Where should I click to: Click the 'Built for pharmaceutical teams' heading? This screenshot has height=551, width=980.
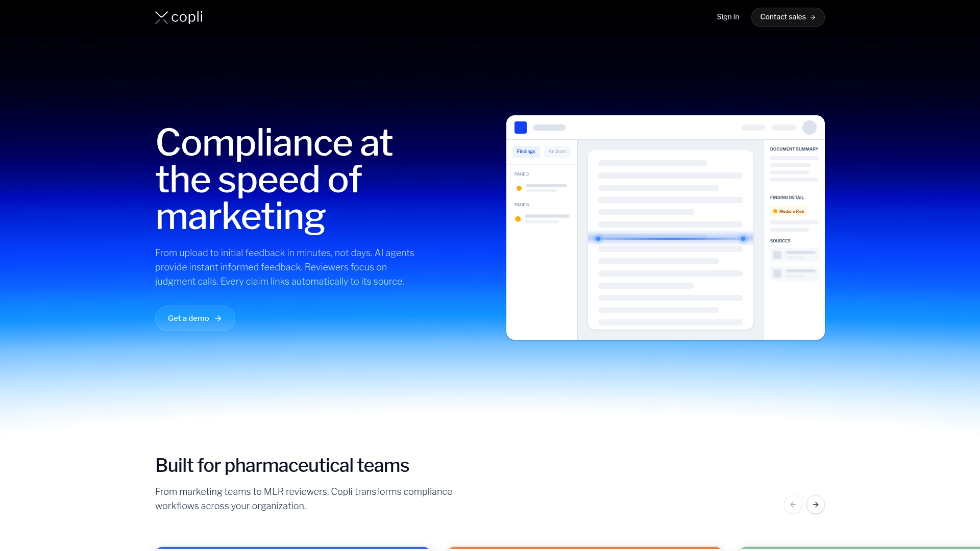282,465
